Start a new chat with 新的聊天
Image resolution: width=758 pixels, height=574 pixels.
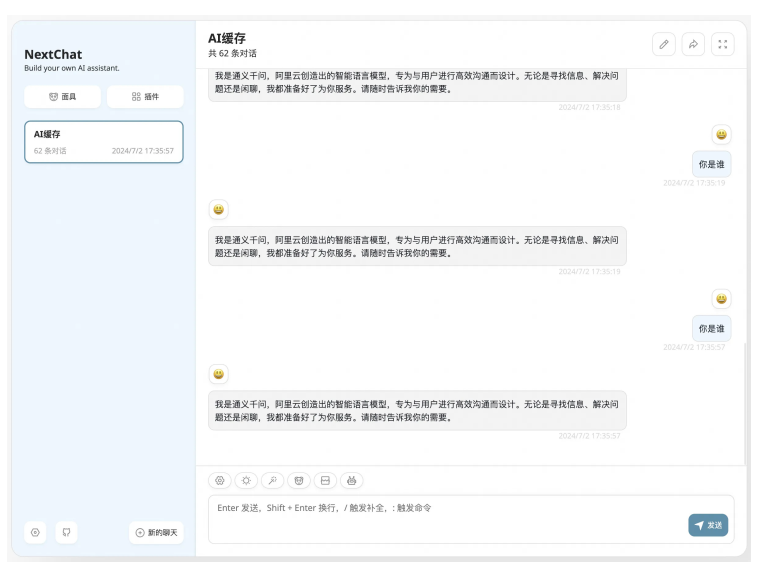pos(156,532)
